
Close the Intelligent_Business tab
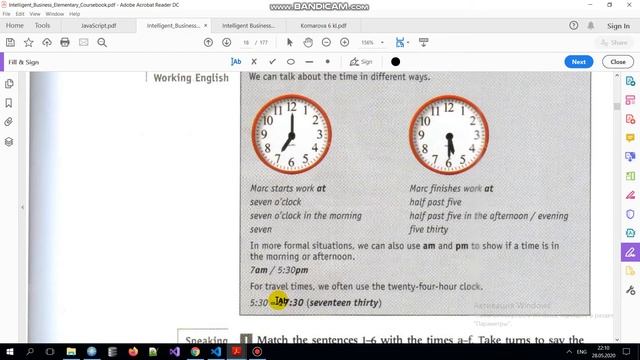tap(205, 25)
